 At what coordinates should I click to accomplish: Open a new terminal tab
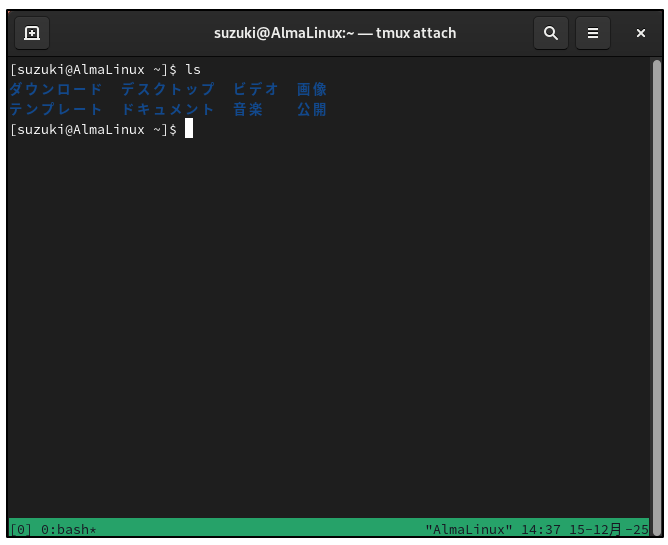pos(32,33)
